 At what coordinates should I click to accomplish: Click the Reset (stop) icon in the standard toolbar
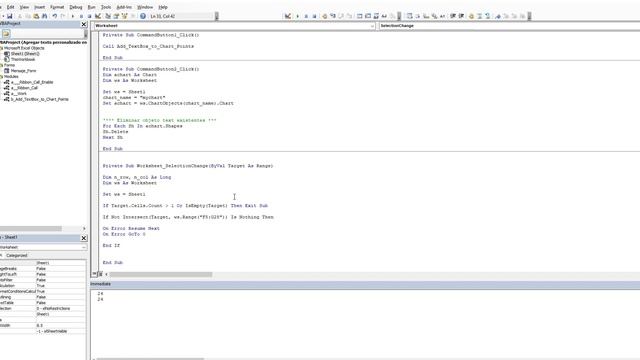[x=89, y=16]
